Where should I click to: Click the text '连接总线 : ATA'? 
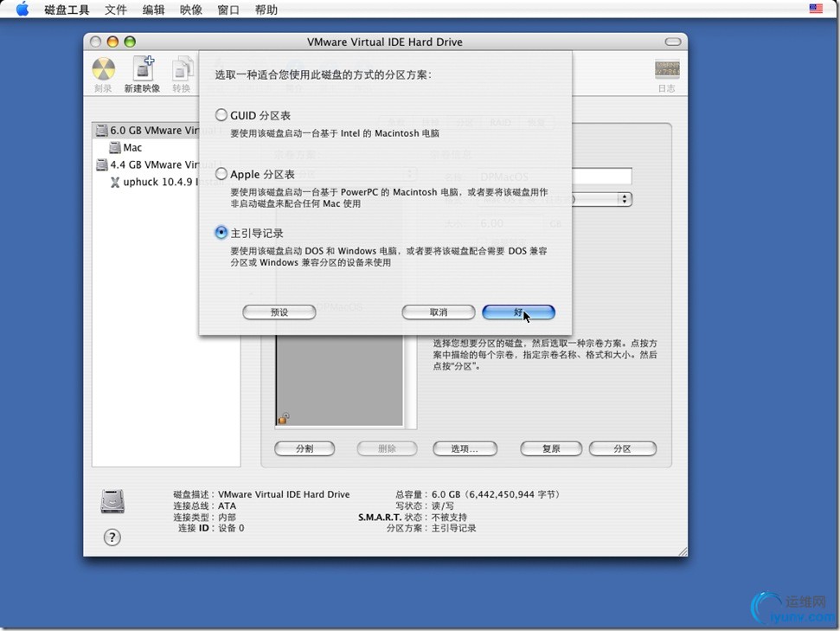point(205,505)
